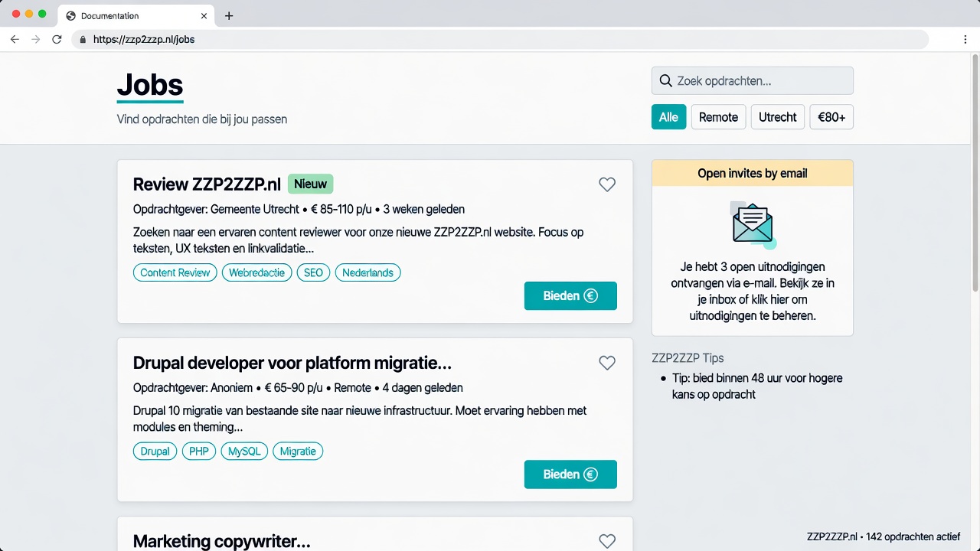980x551 pixels.
Task: Select the Alle filter
Action: 668,117
